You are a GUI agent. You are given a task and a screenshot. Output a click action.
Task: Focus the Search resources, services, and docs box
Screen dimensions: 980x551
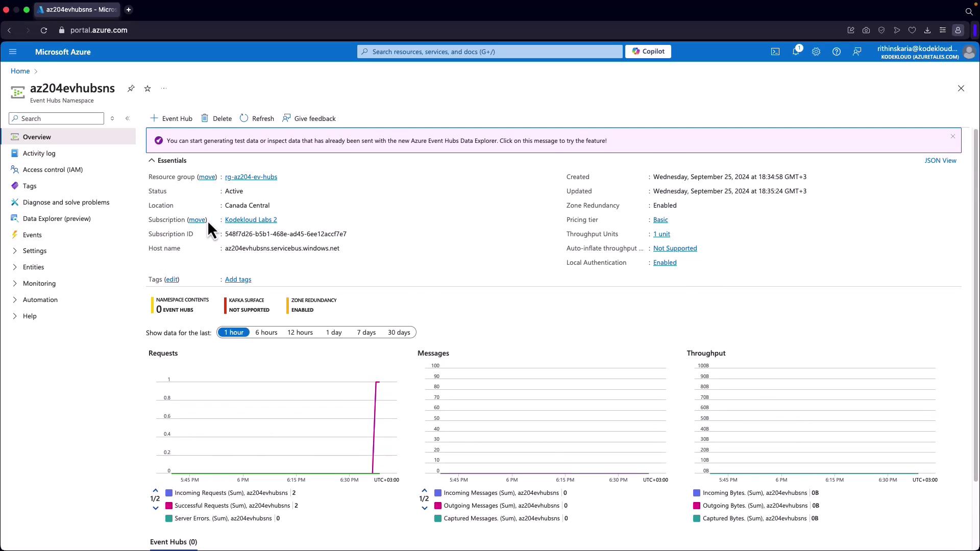(x=490, y=52)
